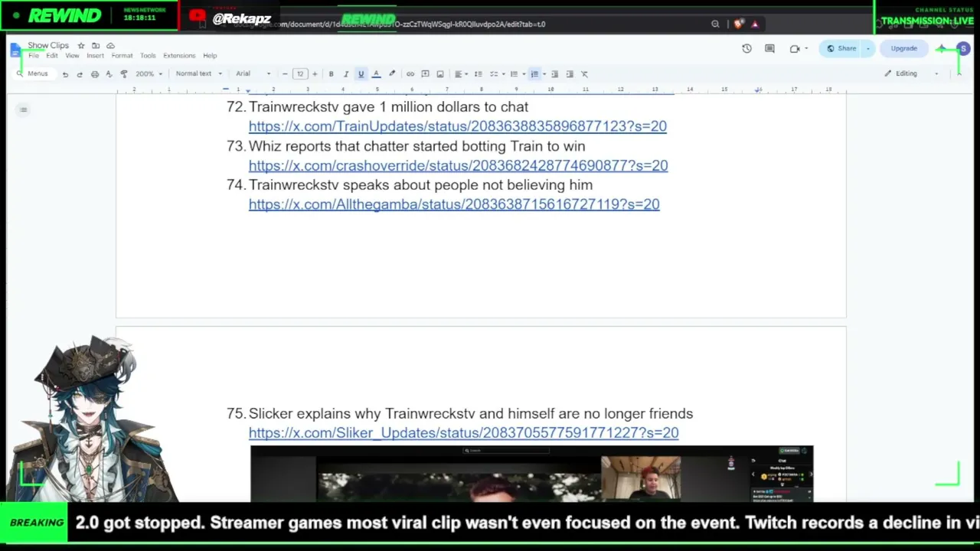Clear formatting from the selection

(584, 74)
